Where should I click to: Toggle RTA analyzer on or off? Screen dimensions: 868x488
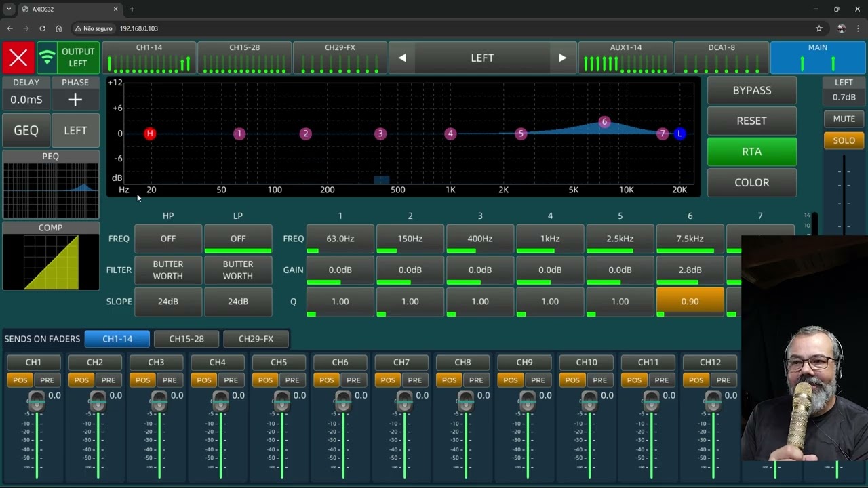pos(752,152)
